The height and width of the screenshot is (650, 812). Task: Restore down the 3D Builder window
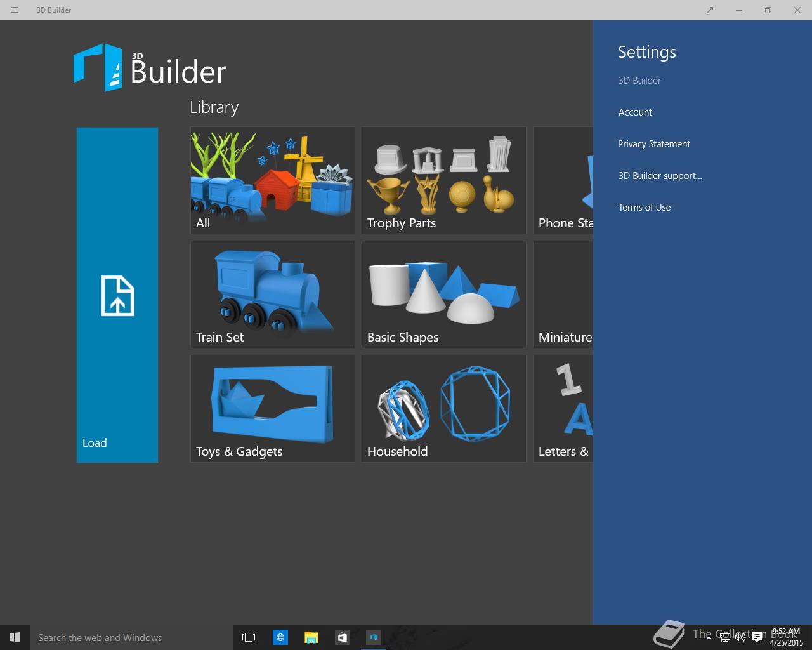coord(768,10)
